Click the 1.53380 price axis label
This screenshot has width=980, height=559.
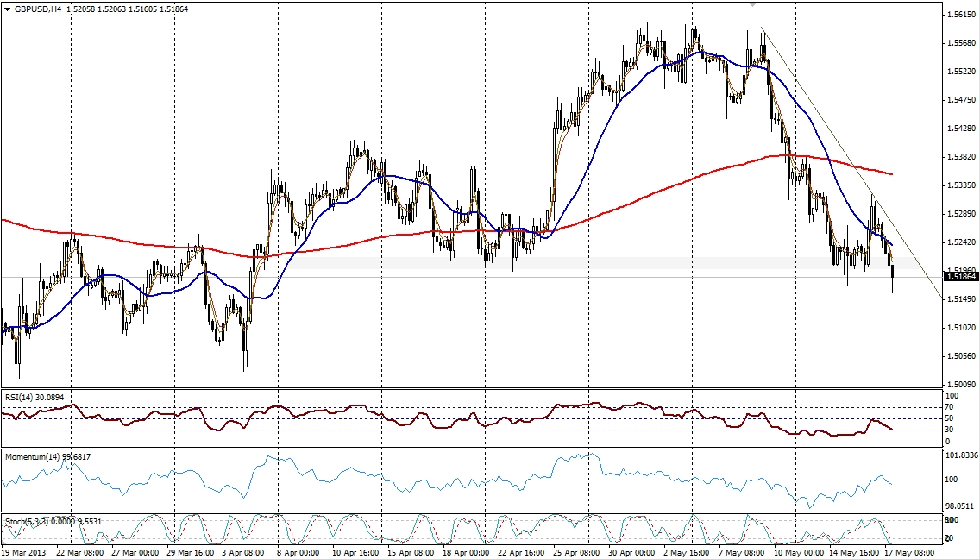pyautogui.click(x=960, y=157)
